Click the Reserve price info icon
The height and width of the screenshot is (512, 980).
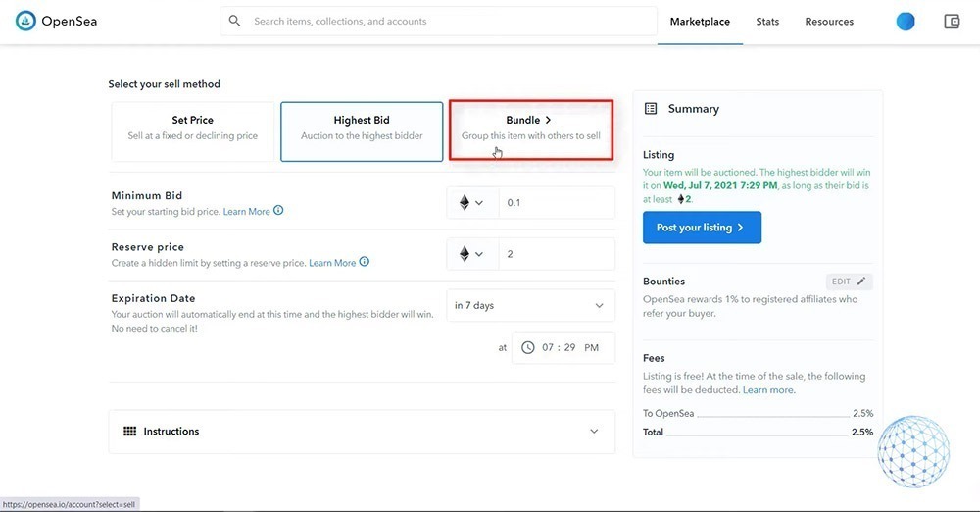click(x=365, y=262)
